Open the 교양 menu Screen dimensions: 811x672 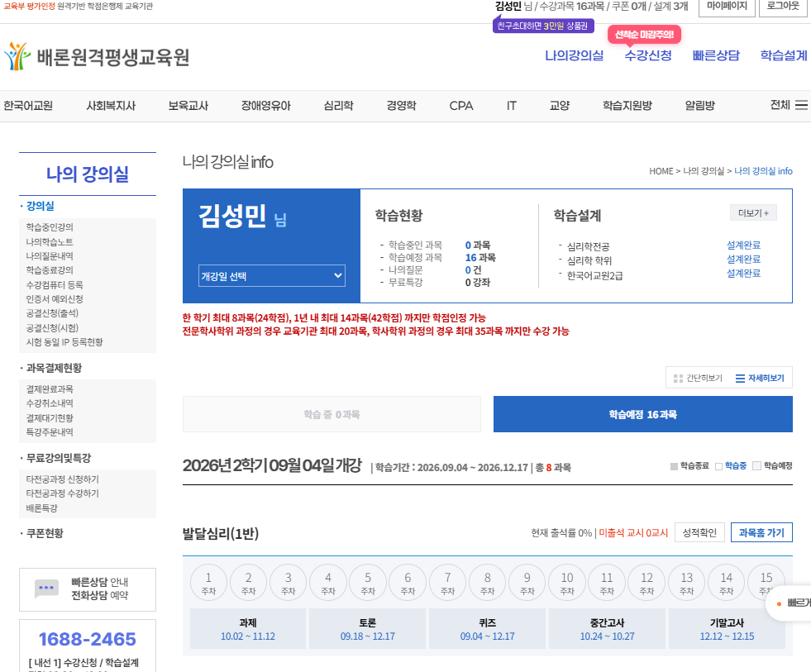pos(560,106)
